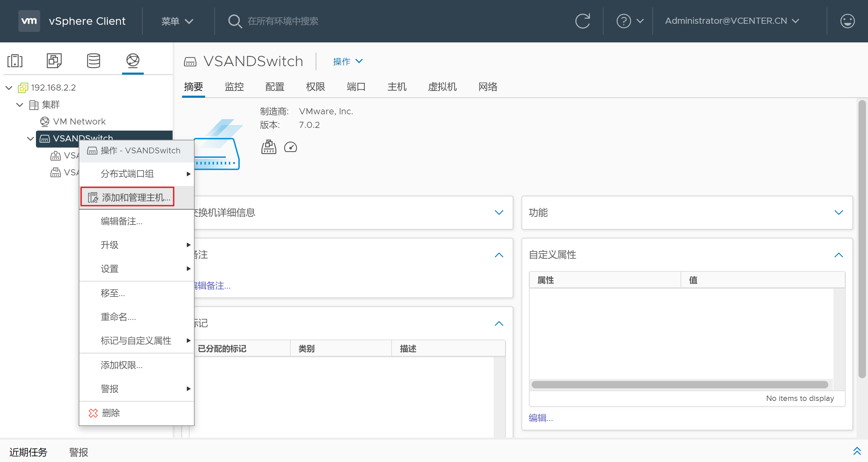Screen dimensions: 868x462
Task: Open the 菜单 dropdown
Action: pyautogui.click(x=177, y=21)
